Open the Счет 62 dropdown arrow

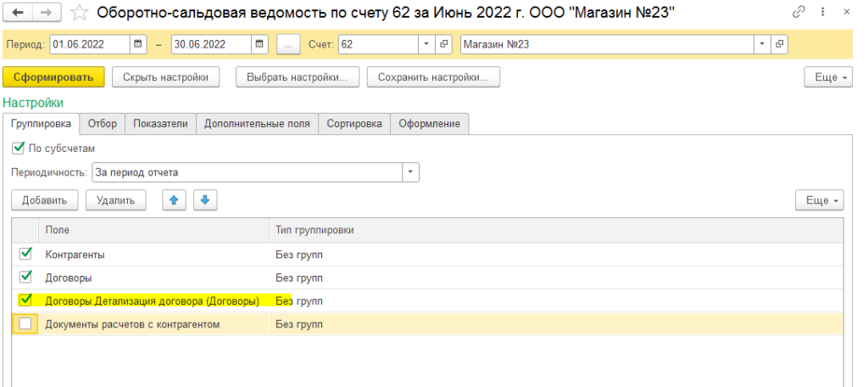pos(426,44)
